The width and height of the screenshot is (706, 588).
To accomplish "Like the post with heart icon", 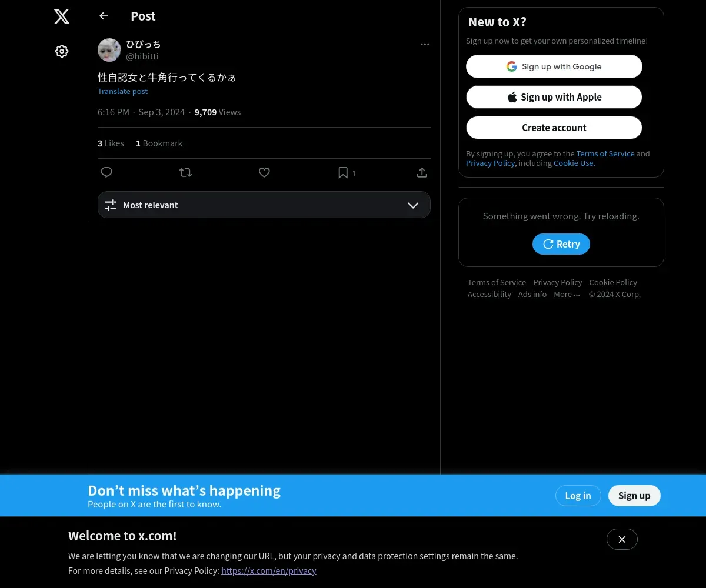I will click(x=264, y=172).
